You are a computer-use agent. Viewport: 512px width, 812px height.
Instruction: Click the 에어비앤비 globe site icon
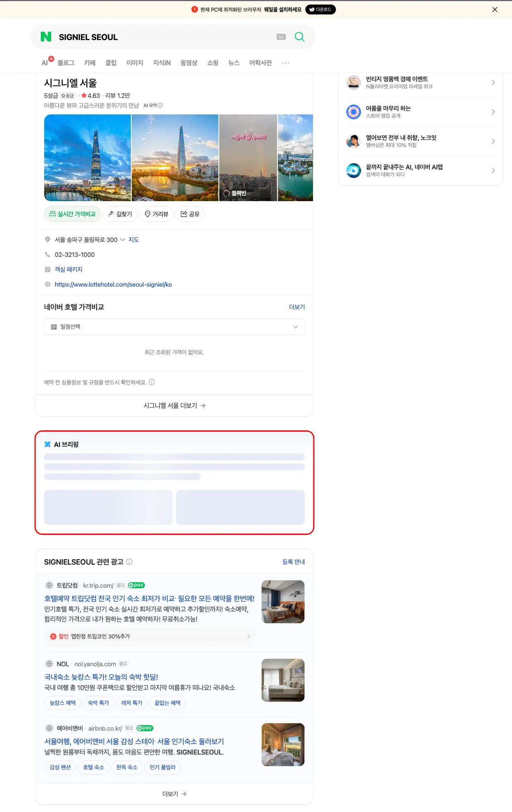pyautogui.click(x=49, y=728)
